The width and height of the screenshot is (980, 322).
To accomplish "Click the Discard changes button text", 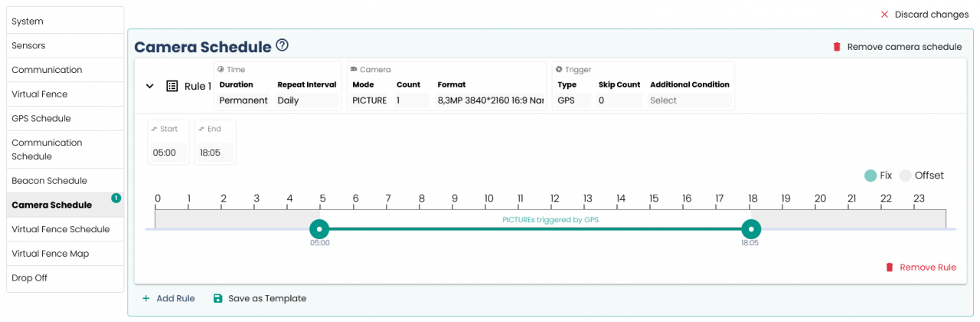I will (x=931, y=15).
